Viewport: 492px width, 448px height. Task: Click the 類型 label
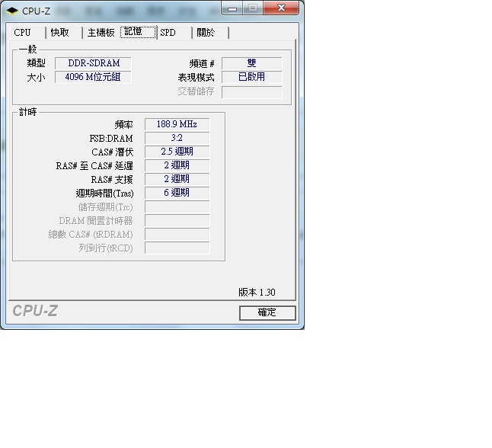click(36, 63)
